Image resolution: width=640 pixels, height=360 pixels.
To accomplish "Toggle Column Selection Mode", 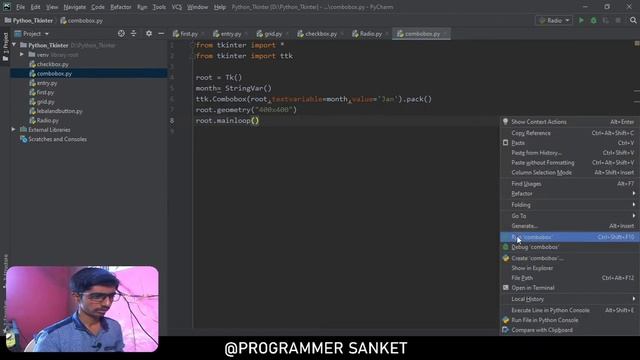I will pos(570,172).
